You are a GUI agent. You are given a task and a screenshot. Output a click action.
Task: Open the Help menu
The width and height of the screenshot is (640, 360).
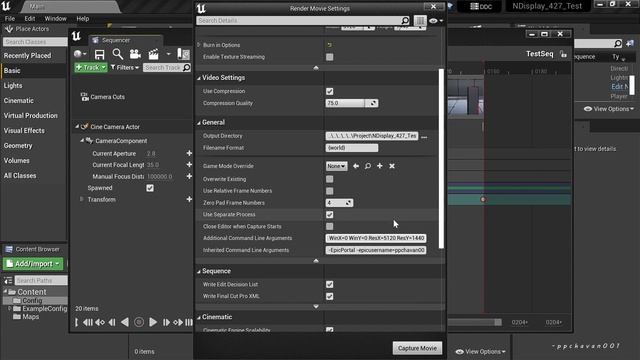[82, 18]
